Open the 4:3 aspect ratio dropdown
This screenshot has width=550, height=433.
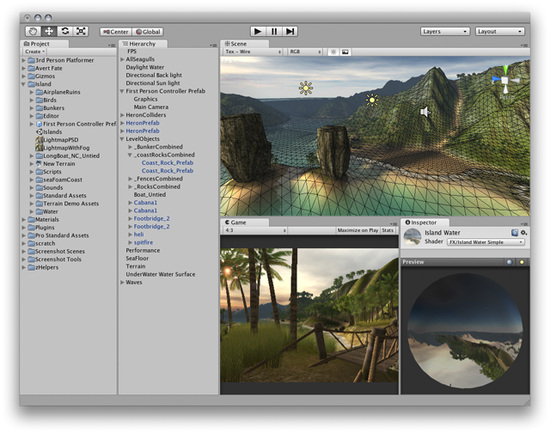255,231
